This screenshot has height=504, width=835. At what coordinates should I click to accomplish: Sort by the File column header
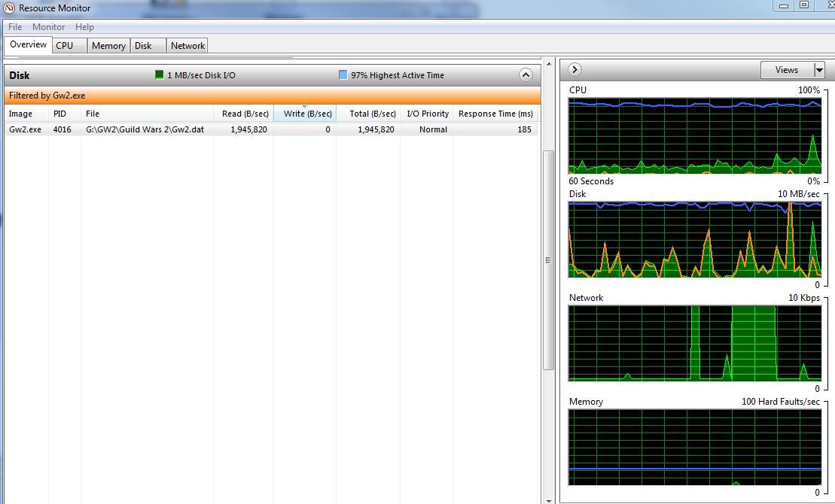click(147, 114)
